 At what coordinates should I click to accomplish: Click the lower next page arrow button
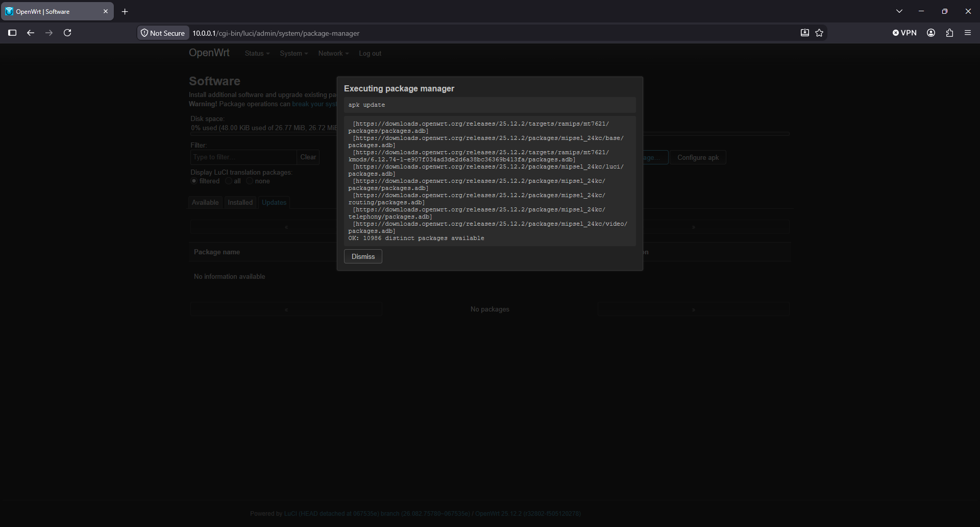694,309
